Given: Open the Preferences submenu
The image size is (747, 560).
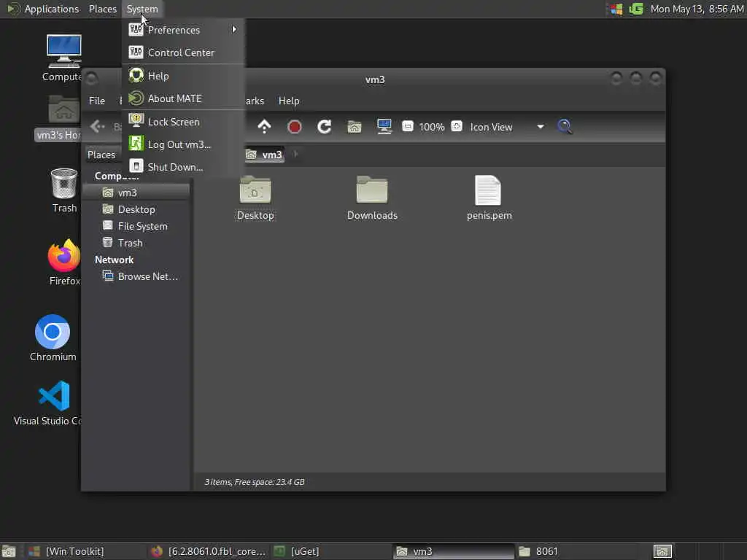Looking at the screenshot, I should (x=183, y=30).
